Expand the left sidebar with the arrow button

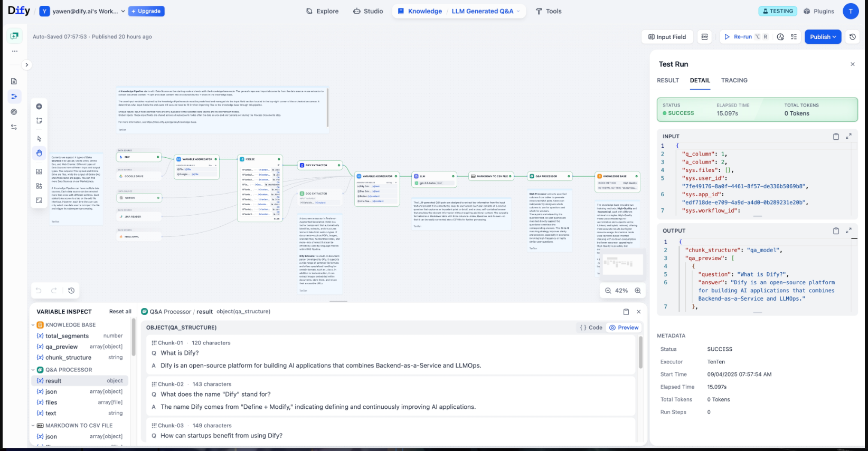click(27, 65)
